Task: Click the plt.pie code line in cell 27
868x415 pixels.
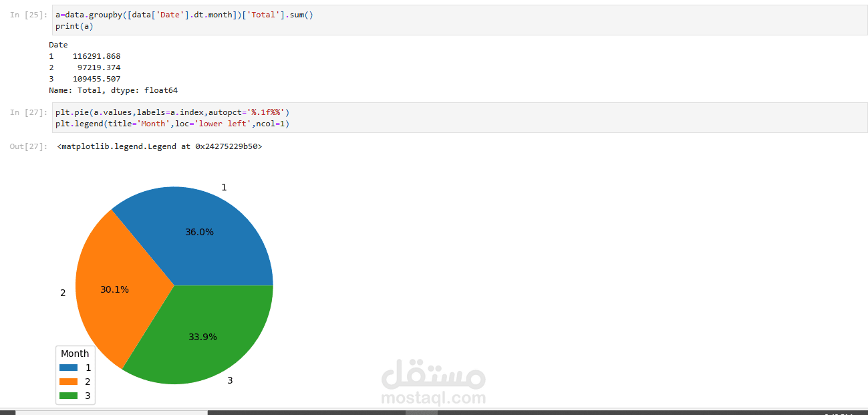Action: (172, 112)
